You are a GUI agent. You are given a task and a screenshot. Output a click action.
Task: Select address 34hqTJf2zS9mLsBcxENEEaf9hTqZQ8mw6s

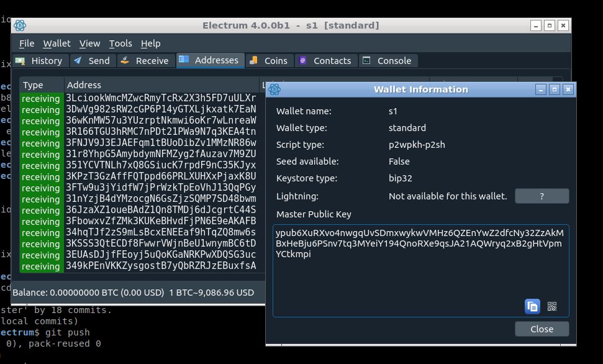click(161, 232)
